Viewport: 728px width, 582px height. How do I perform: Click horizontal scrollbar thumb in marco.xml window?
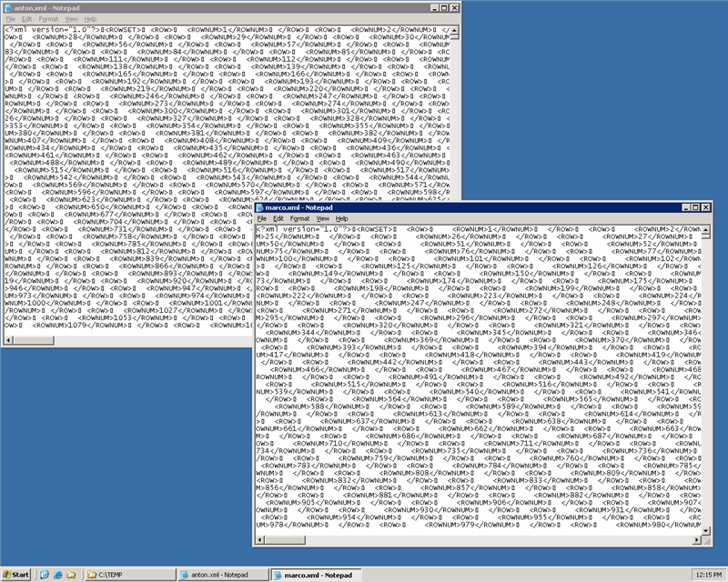285,540
